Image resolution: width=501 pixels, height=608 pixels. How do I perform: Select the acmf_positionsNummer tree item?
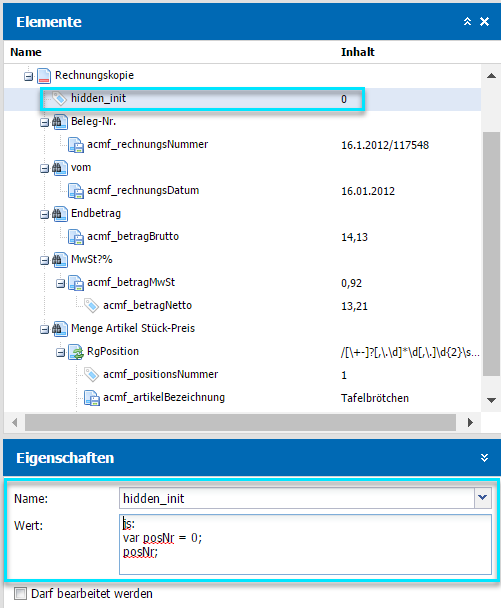[161, 375]
